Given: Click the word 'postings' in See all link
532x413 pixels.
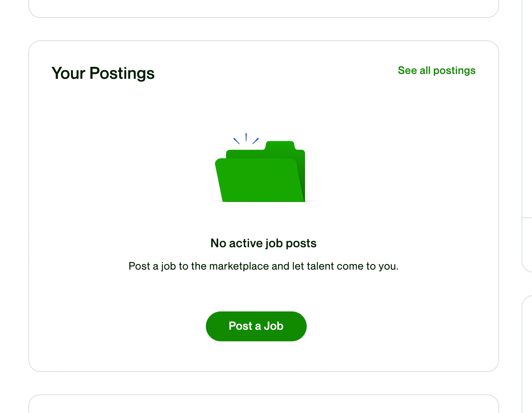Looking at the screenshot, I should (x=454, y=71).
